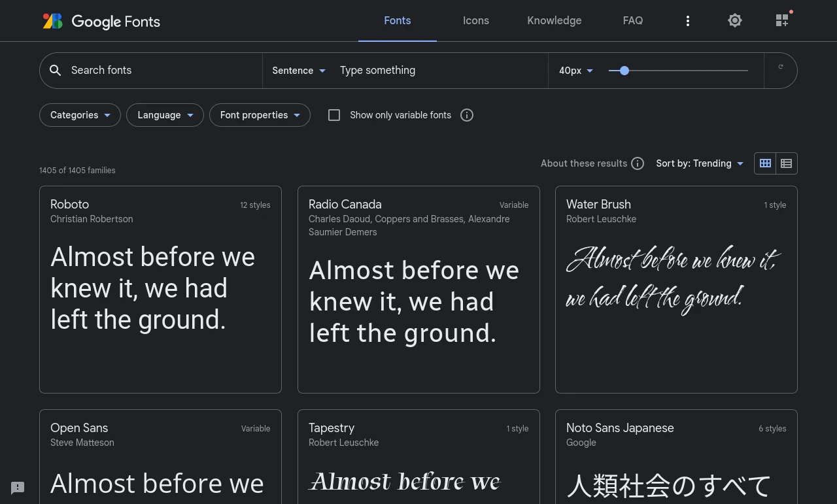Switch to grid view layout
The width and height of the screenshot is (837, 504).
pos(765,163)
